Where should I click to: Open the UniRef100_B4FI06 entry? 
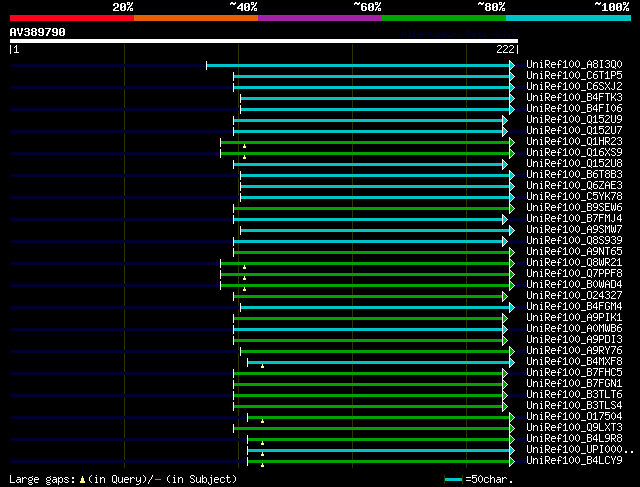[574, 109]
